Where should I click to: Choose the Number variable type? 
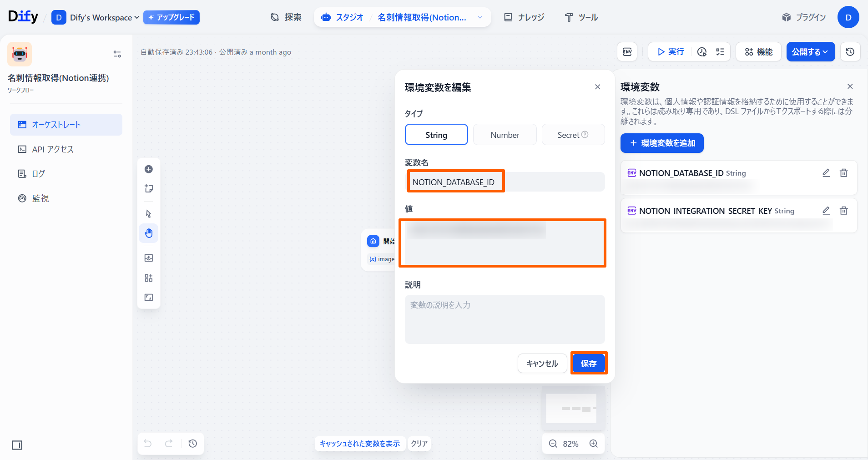(x=505, y=135)
